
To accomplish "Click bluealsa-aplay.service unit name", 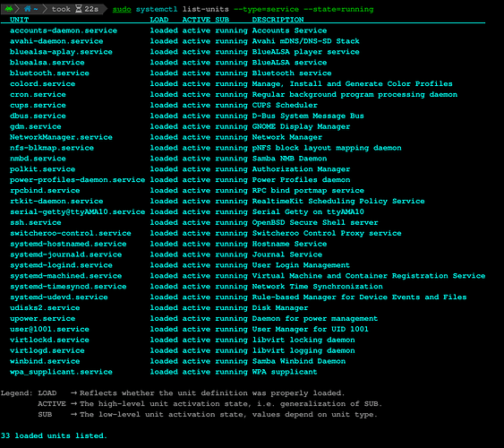I will pos(61,52).
